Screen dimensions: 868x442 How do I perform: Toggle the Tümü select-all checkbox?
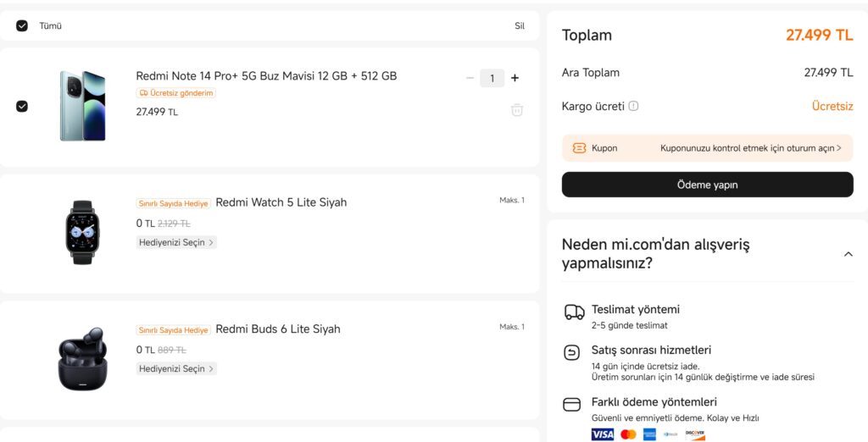22,26
